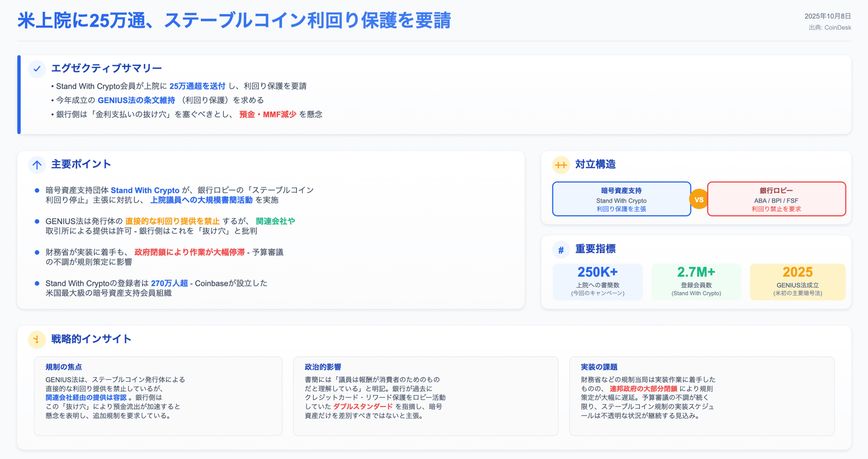
Task: Select the red 銀行ロビー box
Action: pyautogui.click(x=776, y=199)
